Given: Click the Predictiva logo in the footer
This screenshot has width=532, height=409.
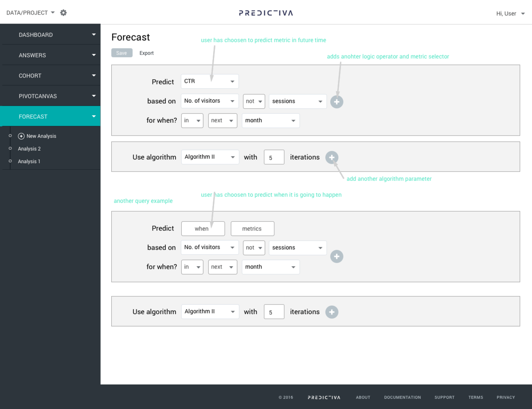Looking at the screenshot, I should 324,397.
